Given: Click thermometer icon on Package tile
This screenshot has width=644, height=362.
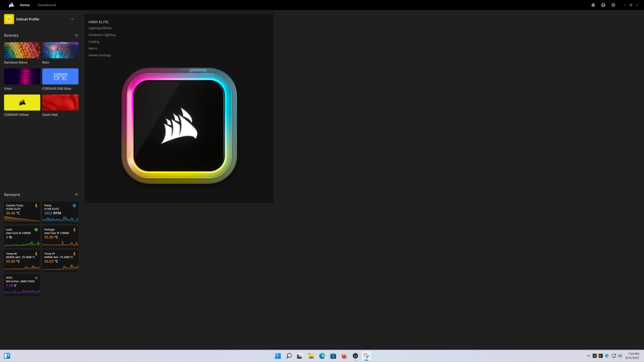Looking at the screenshot, I should coord(75,230).
